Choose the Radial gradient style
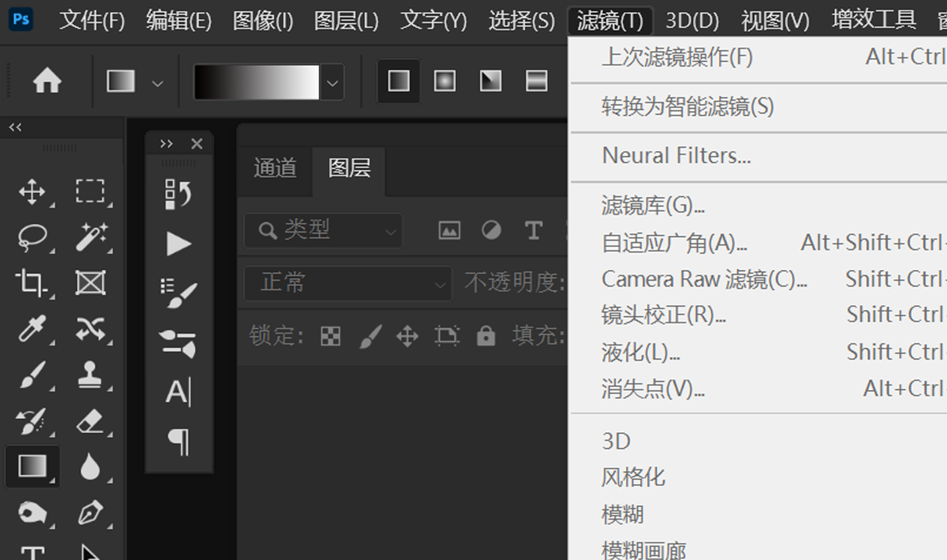Screen dimensions: 947x560 pos(445,81)
